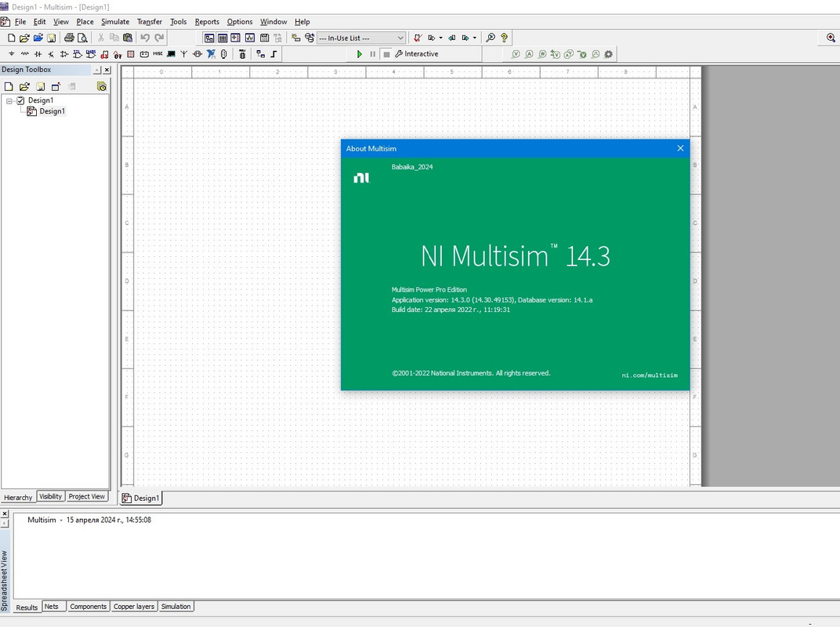The image size is (840, 627).
Task: Paste from clipboard toolbar icon
Action: click(x=128, y=38)
